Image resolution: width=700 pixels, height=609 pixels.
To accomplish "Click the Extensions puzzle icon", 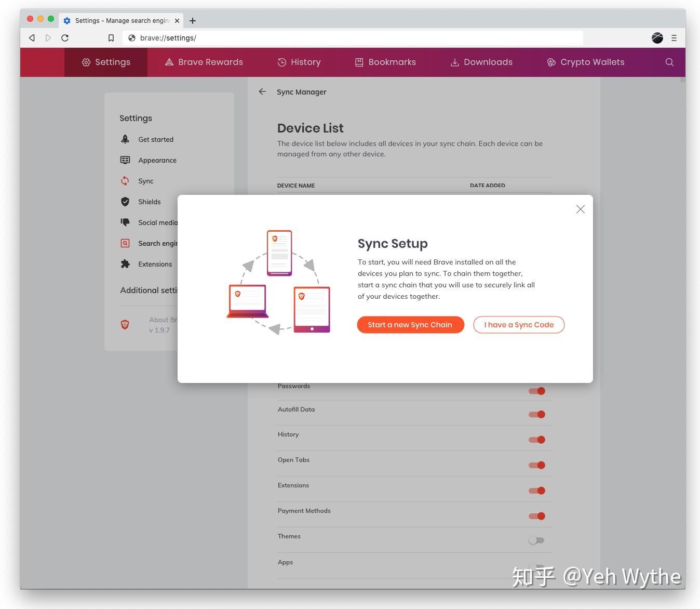I will 125,264.
